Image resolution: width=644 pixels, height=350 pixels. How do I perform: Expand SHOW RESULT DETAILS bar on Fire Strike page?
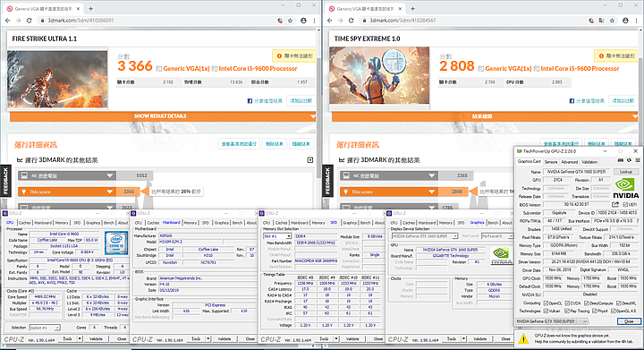[163, 116]
